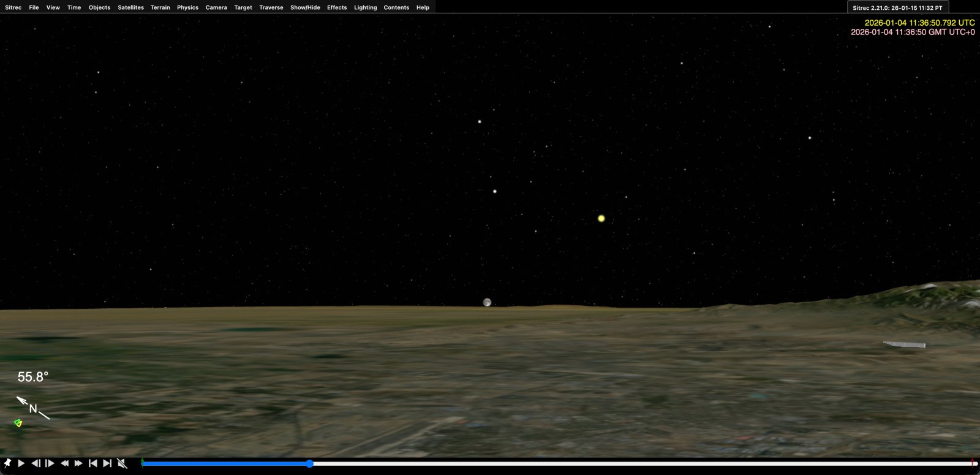Jump to the start of timeline
980x475 pixels.
pyautogui.click(x=93, y=463)
